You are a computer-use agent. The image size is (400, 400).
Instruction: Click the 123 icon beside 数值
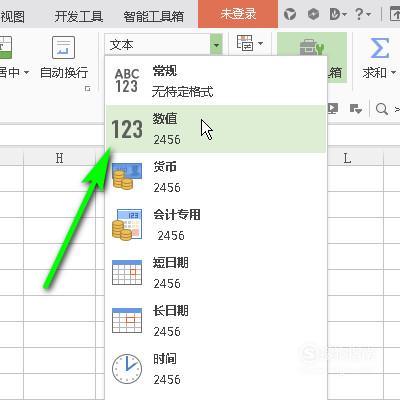click(127, 129)
